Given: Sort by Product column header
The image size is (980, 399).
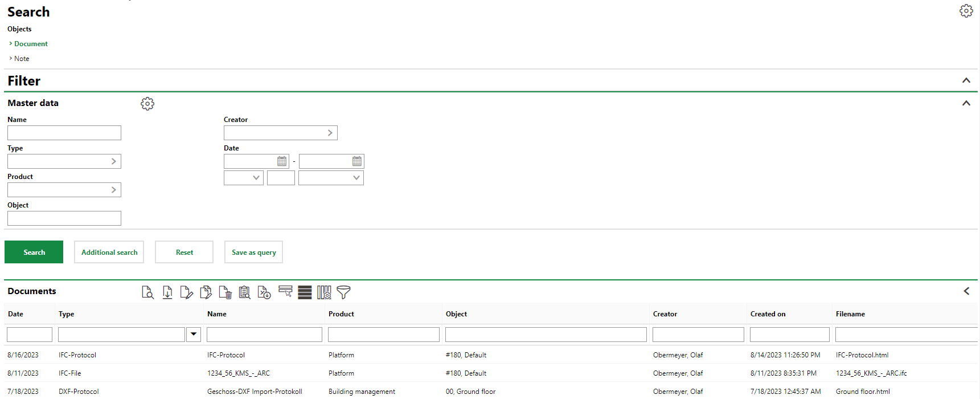Looking at the screenshot, I should pyautogui.click(x=341, y=314).
